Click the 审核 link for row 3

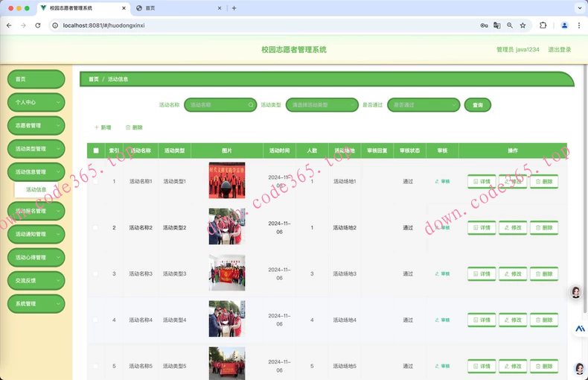[443, 273]
